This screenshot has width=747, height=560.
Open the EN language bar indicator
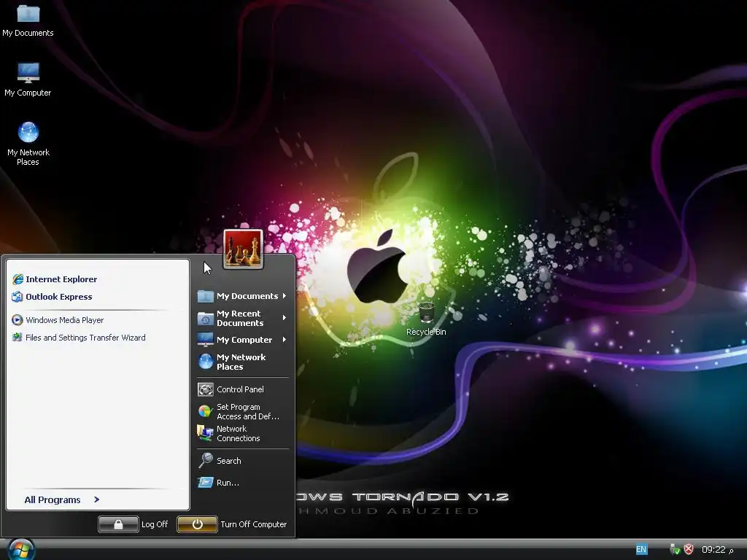(641, 550)
